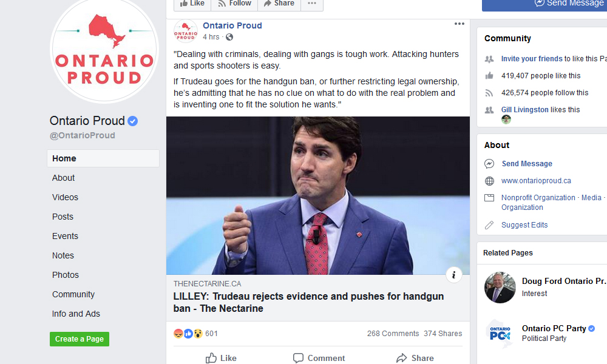
Task: View the 268 Comments on the post
Action: click(x=393, y=333)
